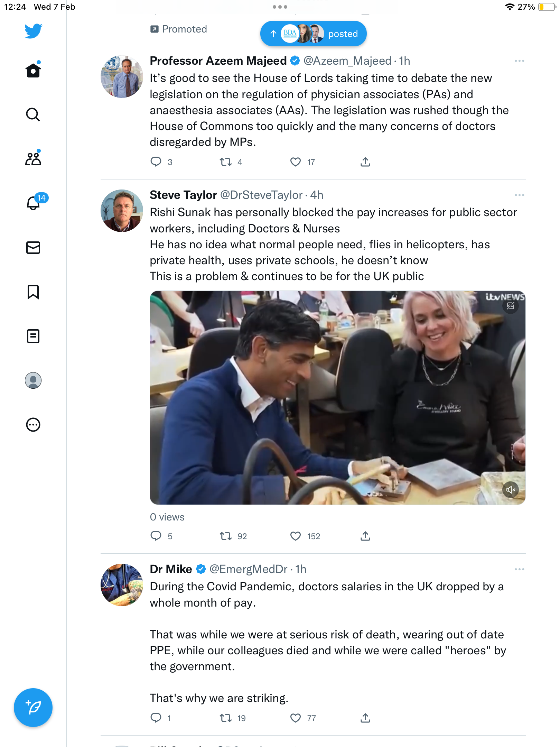This screenshot has width=560, height=747.
Task: Open the Communities people icon
Action: point(33,159)
